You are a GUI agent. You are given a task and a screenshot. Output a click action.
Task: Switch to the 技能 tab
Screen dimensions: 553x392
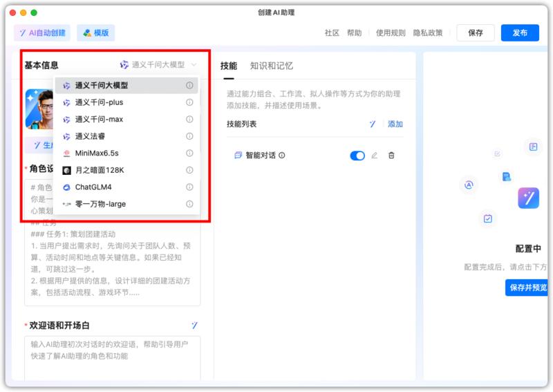[x=229, y=66]
